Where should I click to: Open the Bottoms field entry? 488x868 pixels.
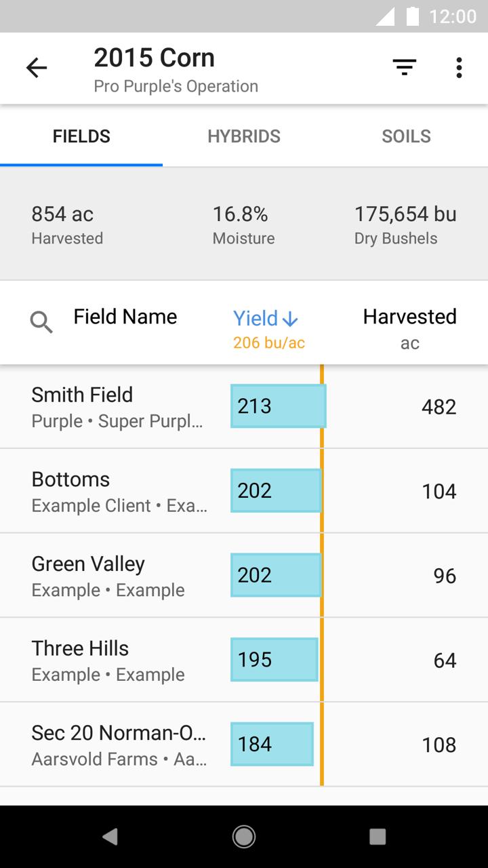coord(119,491)
